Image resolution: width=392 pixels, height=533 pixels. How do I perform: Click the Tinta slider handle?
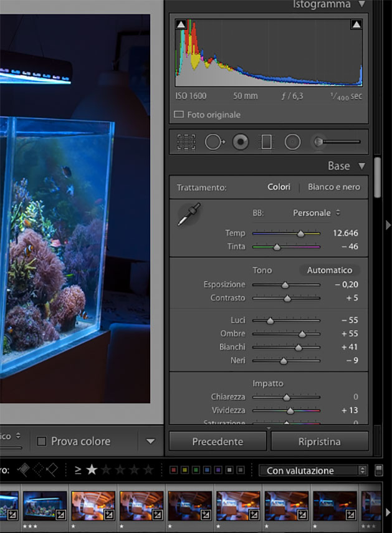[277, 247]
